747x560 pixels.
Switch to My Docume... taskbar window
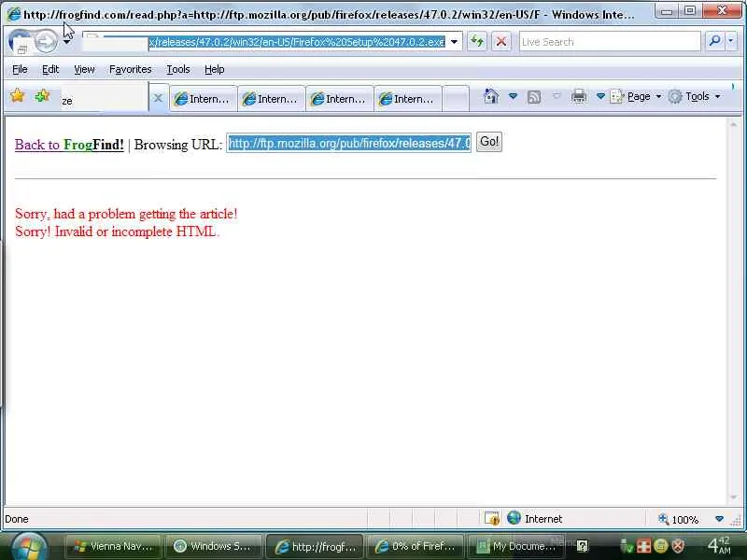click(516, 546)
